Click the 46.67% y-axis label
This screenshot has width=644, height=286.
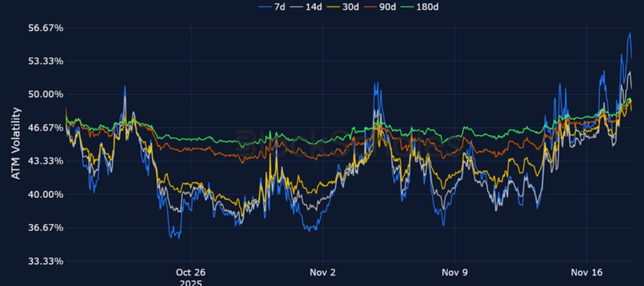pos(45,128)
